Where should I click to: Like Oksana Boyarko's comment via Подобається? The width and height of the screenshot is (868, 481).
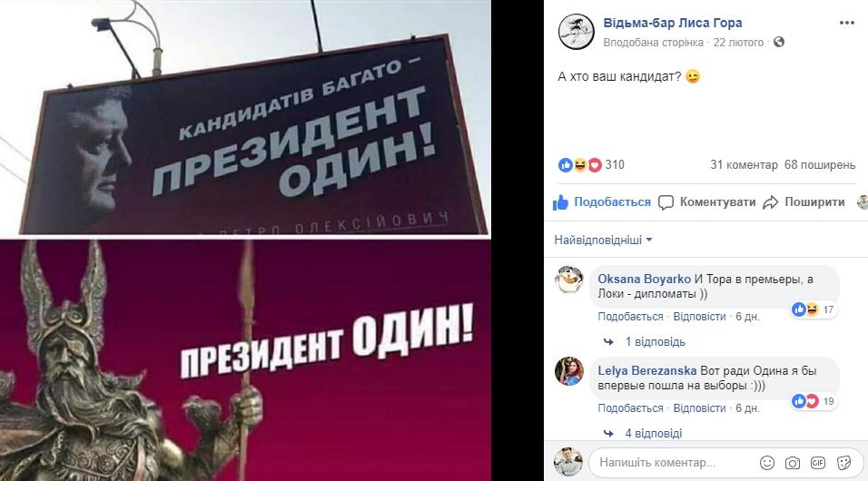click(x=630, y=317)
